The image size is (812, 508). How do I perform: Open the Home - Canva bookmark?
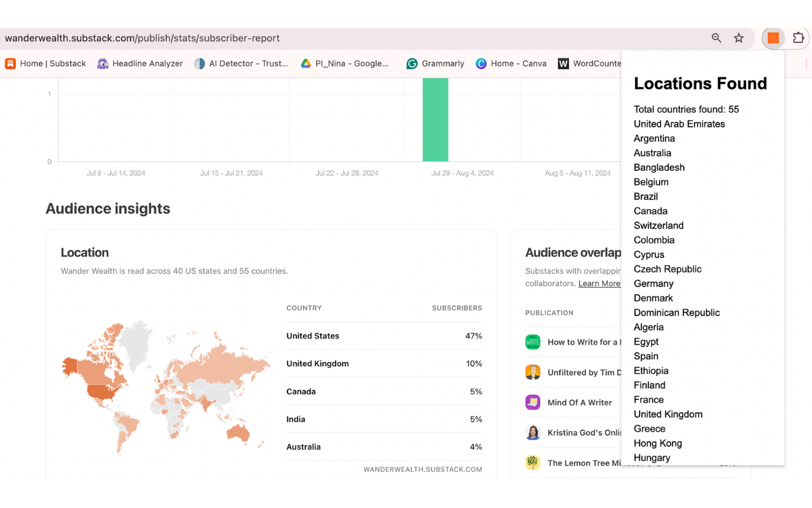tap(511, 63)
